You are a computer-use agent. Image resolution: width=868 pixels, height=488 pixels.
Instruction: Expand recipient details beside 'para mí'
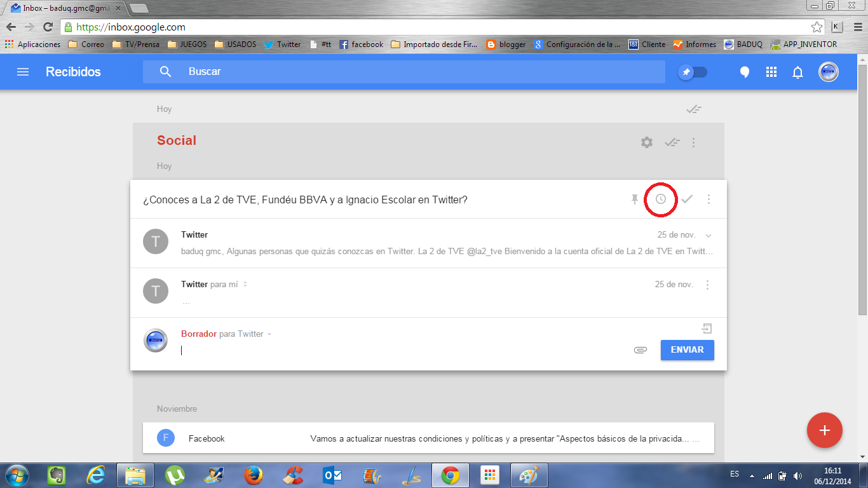pyautogui.click(x=245, y=285)
